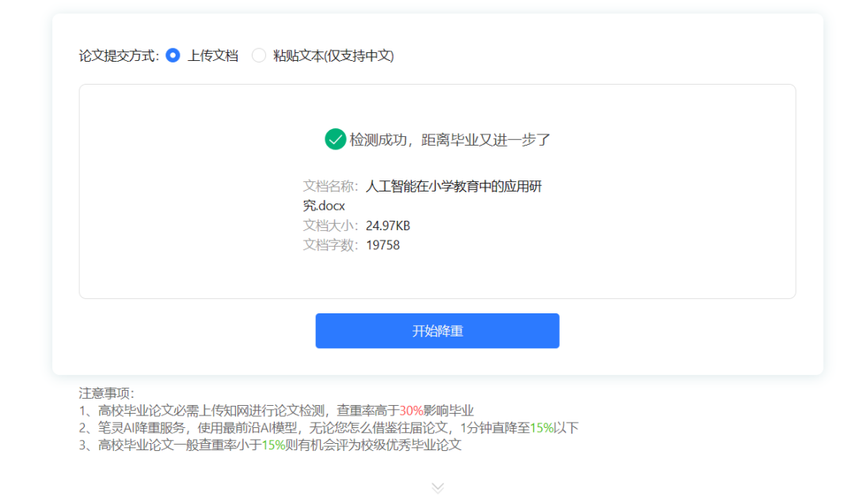The width and height of the screenshot is (855, 504).
Task: Select the 上传文档 radio button
Action: coord(171,55)
